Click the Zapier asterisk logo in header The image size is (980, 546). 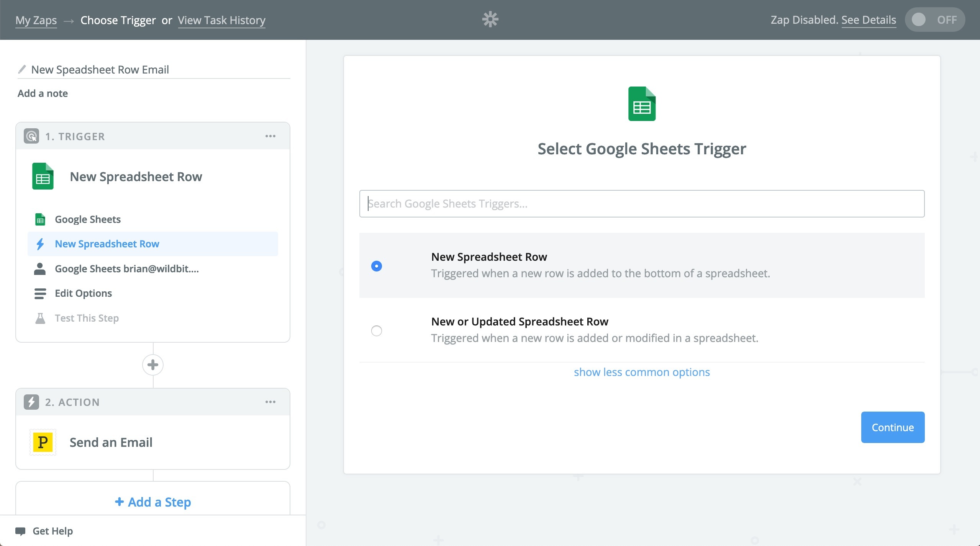pyautogui.click(x=490, y=19)
